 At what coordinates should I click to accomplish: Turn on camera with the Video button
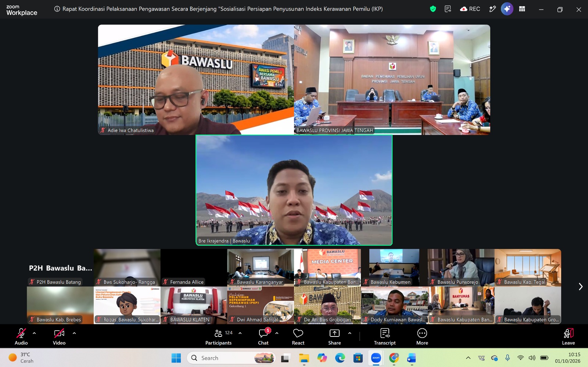click(59, 336)
